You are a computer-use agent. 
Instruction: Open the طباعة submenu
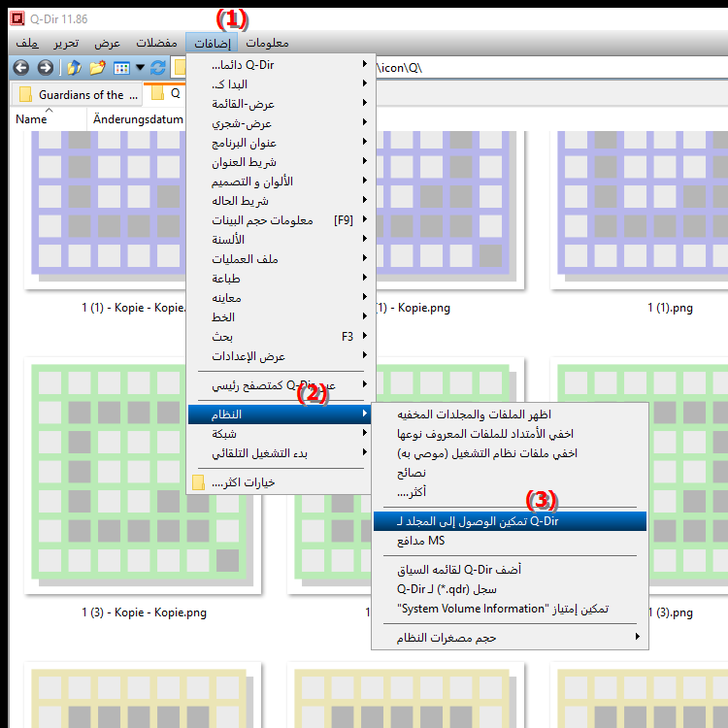point(281,279)
